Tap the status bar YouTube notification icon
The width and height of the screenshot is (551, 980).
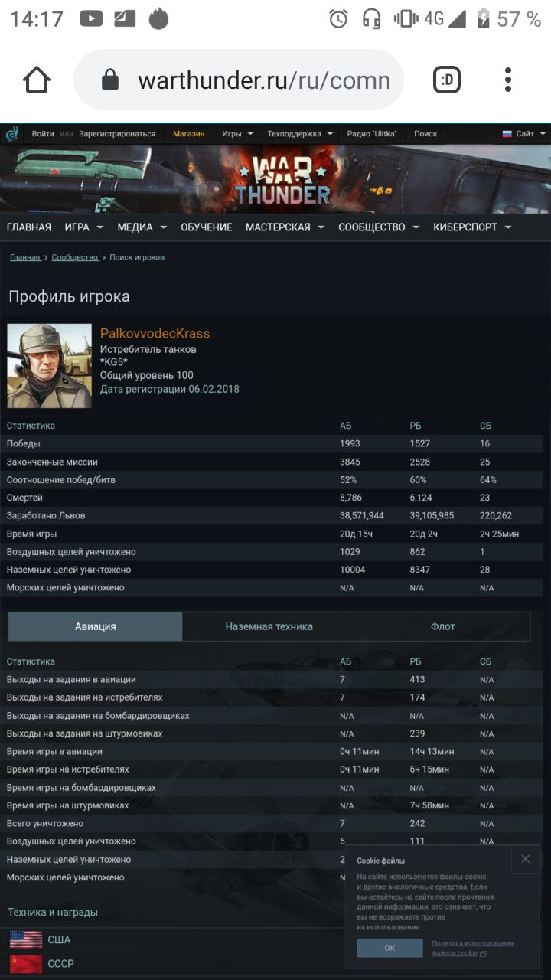[91, 18]
